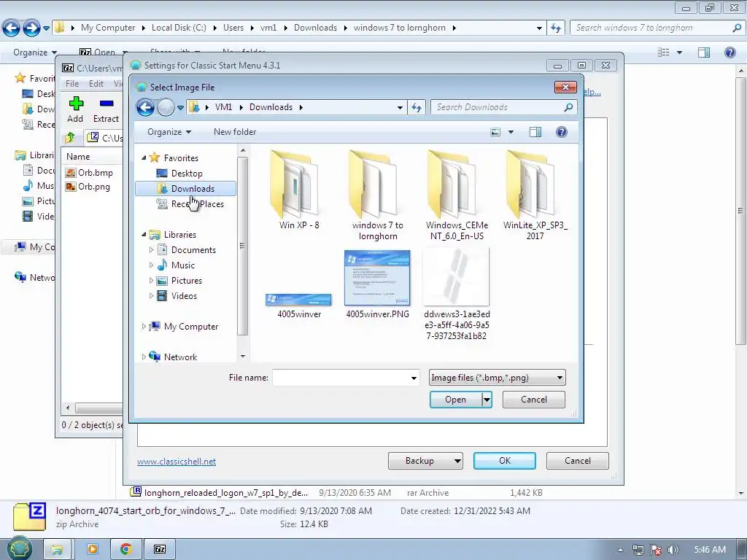The width and height of the screenshot is (747, 560).
Task: Expand the Pictures library node
Action: [x=151, y=281]
